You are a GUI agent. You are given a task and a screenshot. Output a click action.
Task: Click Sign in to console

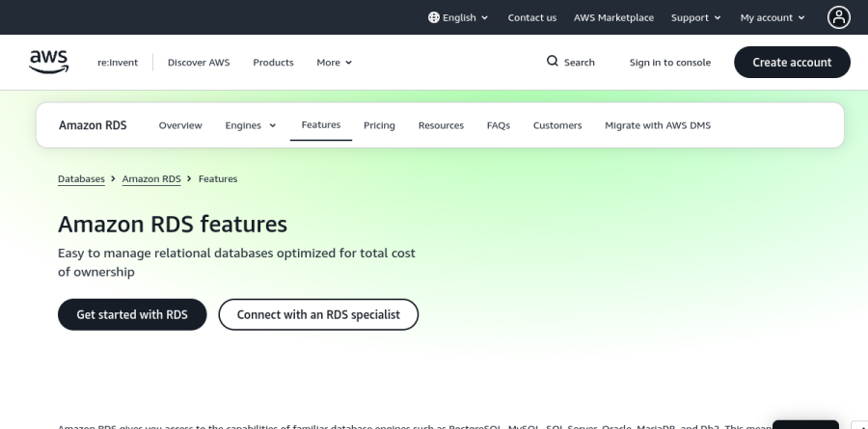tap(670, 63)
